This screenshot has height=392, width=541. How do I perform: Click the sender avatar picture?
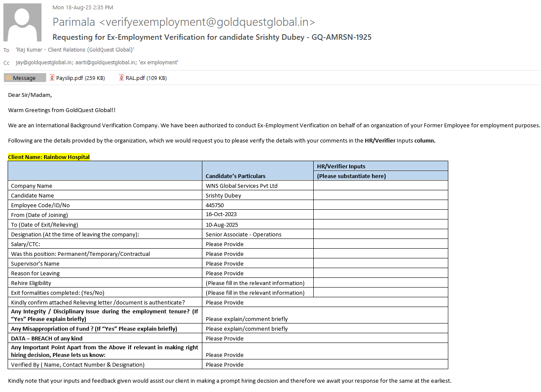22,22
